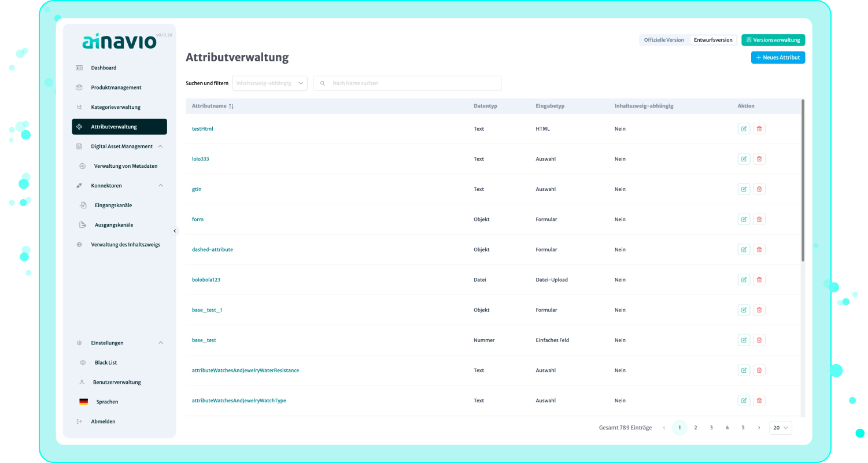This screenshot has width=868, height=463.
Task: Open the dashed-attribute link
Action: 212,249
